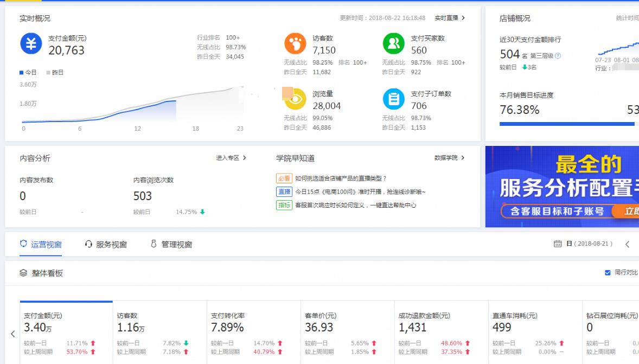
Task: Uncheck the 同行对比 checkbox
Action: click(x=608, y=273)
